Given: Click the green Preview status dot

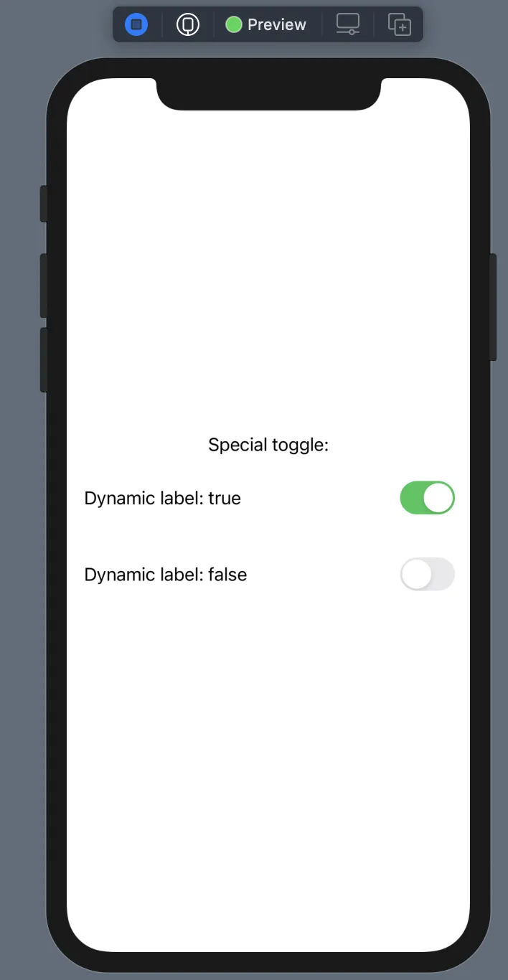Looking at the screenshot, I should tap(234, 25).
